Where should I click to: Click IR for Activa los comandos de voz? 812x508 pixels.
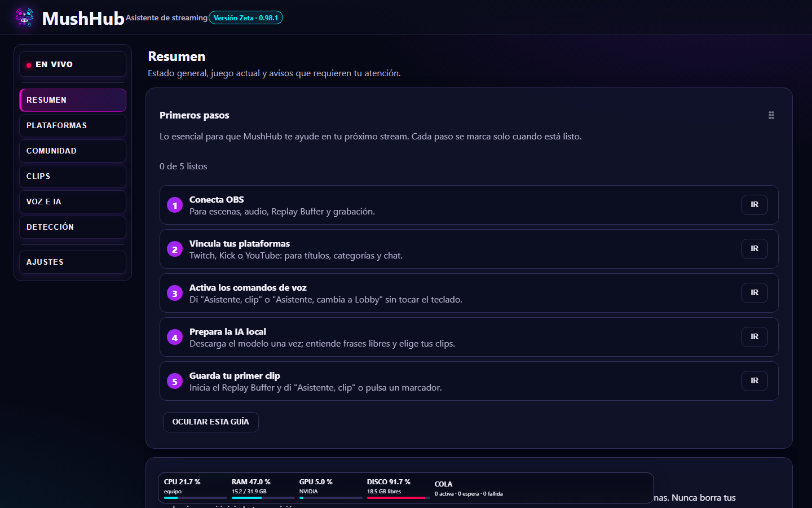coord(754,293)
